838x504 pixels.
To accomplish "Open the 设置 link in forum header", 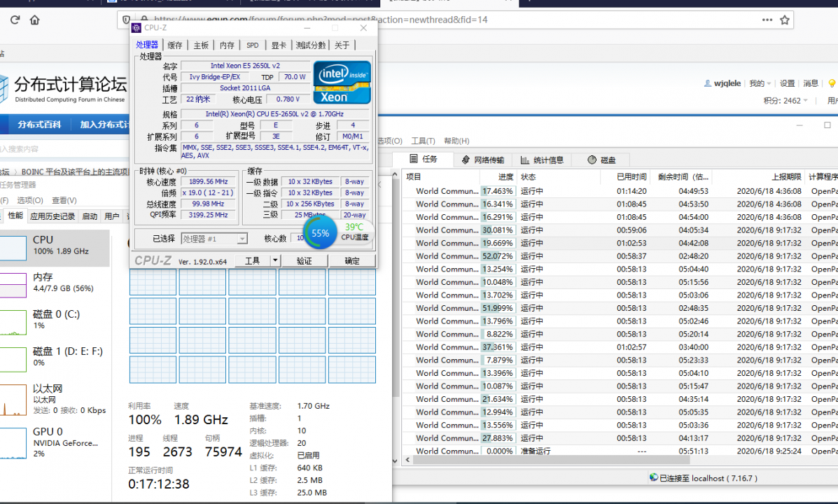I will [787, 83].
